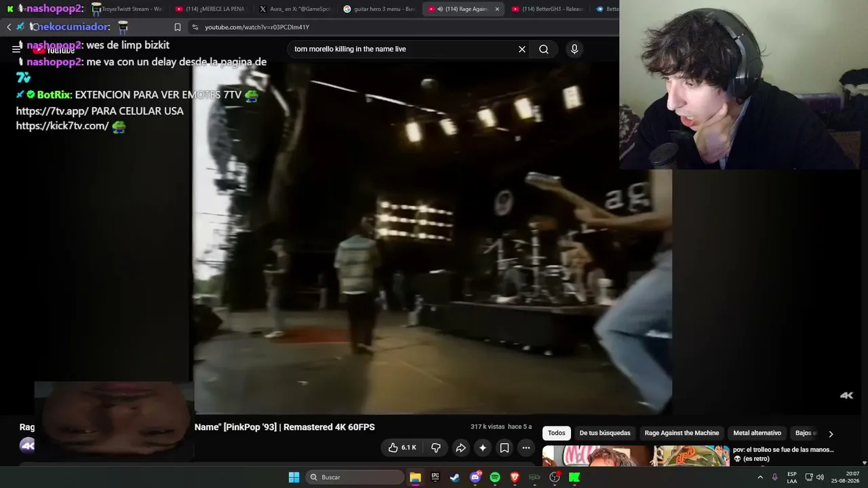
Task: Open the https://kick7tv.com/ link in chat
Action: coord(62,126)
